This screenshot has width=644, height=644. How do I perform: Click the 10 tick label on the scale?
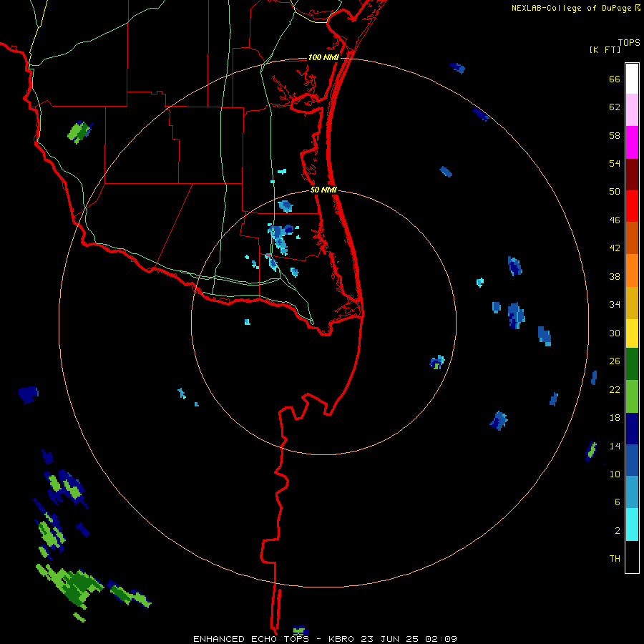point(615,474)
